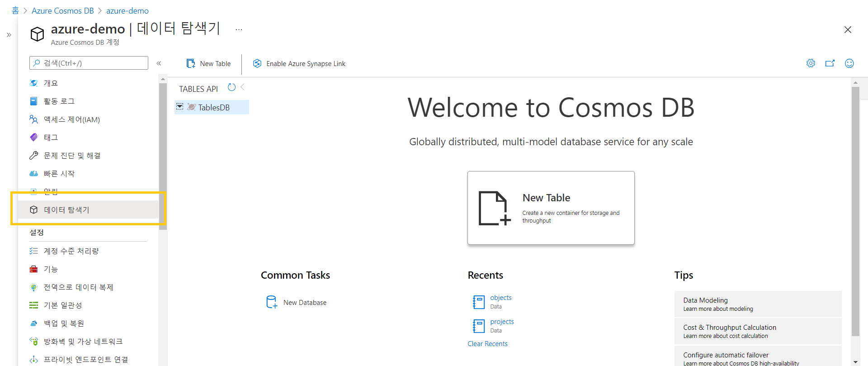Image resolution: width=868 pixels, height=366 pixels.
Task: Collapse the TABLES API resource pane
Action: tap(243, 87)
